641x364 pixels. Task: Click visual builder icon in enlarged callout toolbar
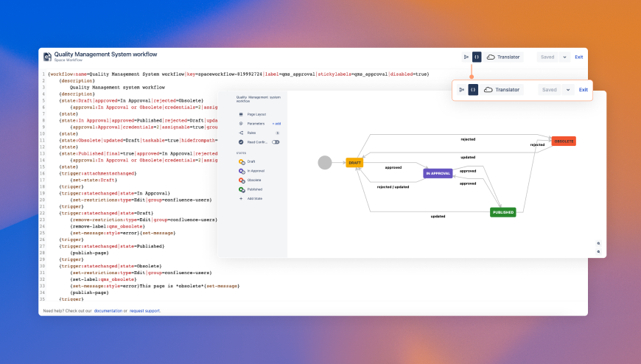[x=461, y=90]
